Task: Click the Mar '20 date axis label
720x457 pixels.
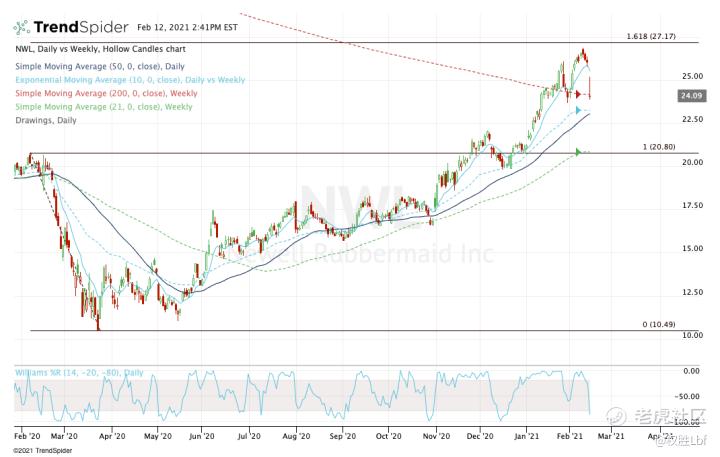Action: (x=64, y=436)
